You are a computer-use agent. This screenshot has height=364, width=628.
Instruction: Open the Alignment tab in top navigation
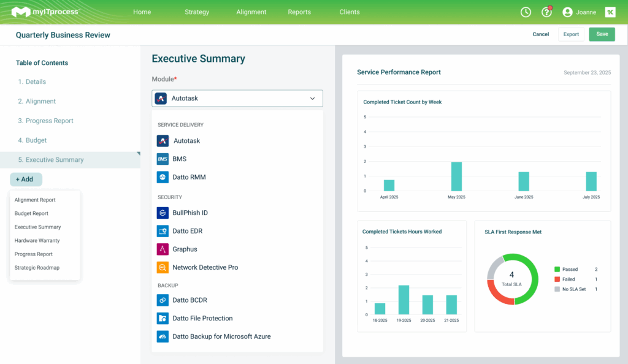coord(251,12)
